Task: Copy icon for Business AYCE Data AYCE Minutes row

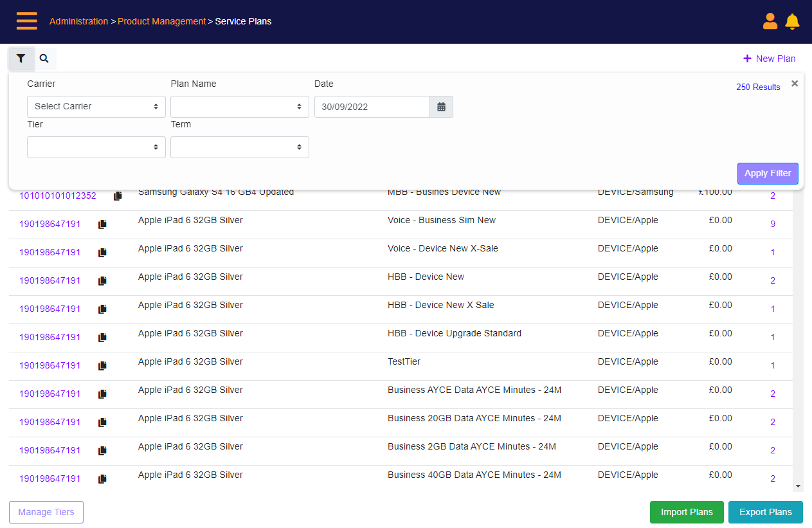Action: click(102, 394)
